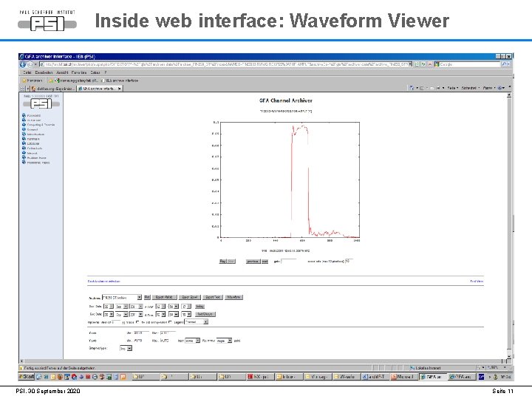Click the first globe icon in sidebar list
The image size is (532, 399).
[x=24, y=115]
